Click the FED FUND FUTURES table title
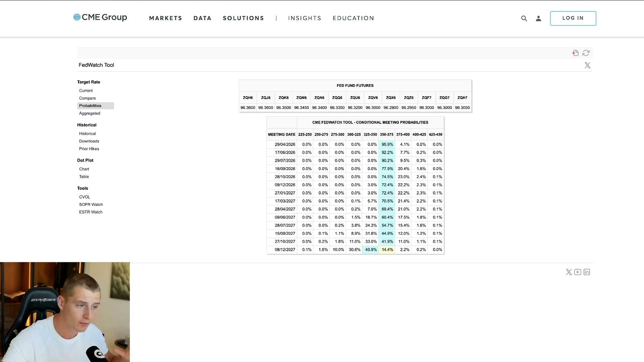The width and height of the screenshot is (644, 362). coord(355,86)
